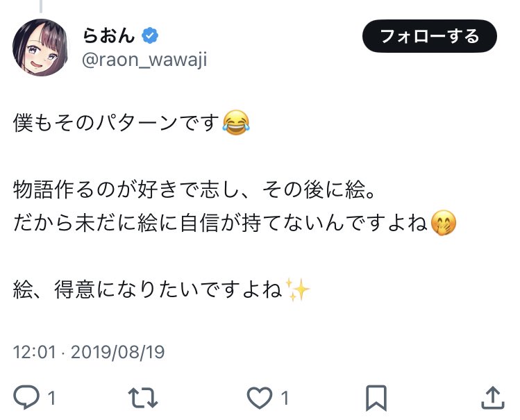The height and width of the screenshot is (420, 520).
Task: Click the reply speech bubble icon
Action: point(27,398)
